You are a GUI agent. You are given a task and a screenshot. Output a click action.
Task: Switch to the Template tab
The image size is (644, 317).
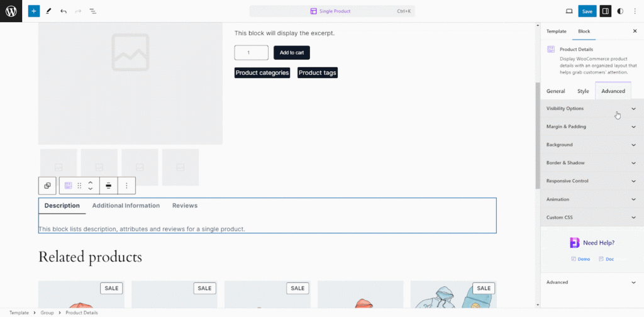[556, 31]
